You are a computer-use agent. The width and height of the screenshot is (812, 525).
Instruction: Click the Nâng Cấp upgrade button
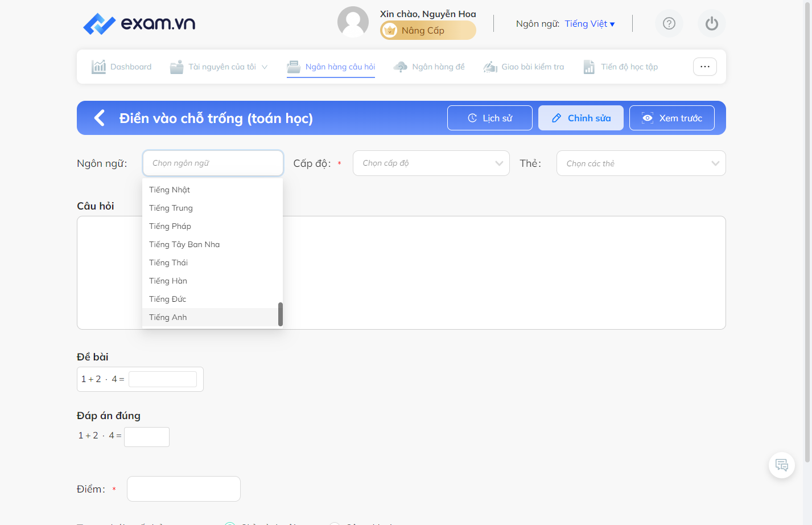pos(428,30)
